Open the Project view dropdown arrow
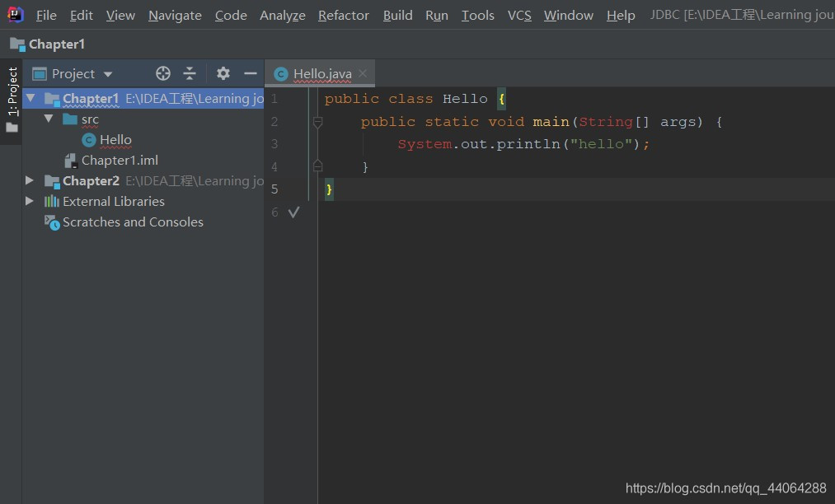Image resolution: width=835 pixels, height=504 pixels. [108, 74]
